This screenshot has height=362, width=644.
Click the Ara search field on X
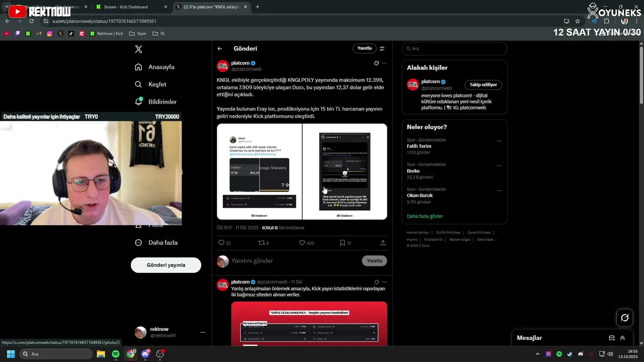click(x=454, y=48)
